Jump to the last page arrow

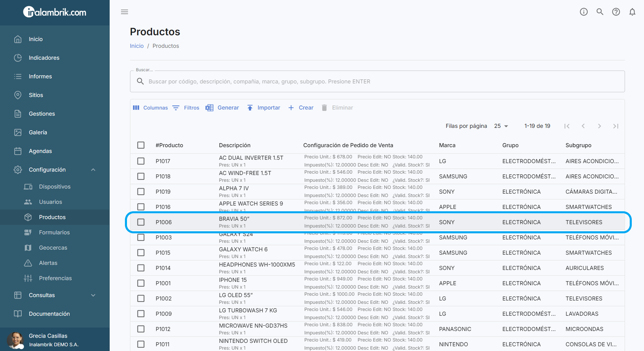tap(615, 126)
